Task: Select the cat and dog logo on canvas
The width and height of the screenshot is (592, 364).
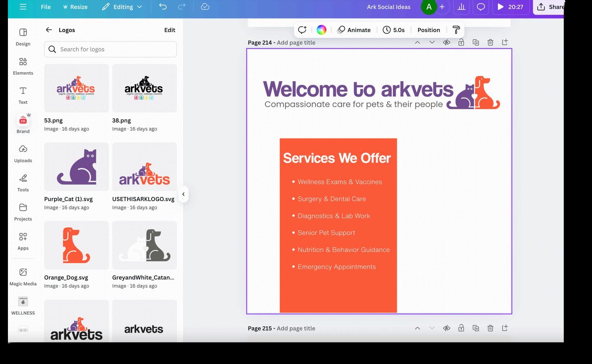Action: [473, 93]
